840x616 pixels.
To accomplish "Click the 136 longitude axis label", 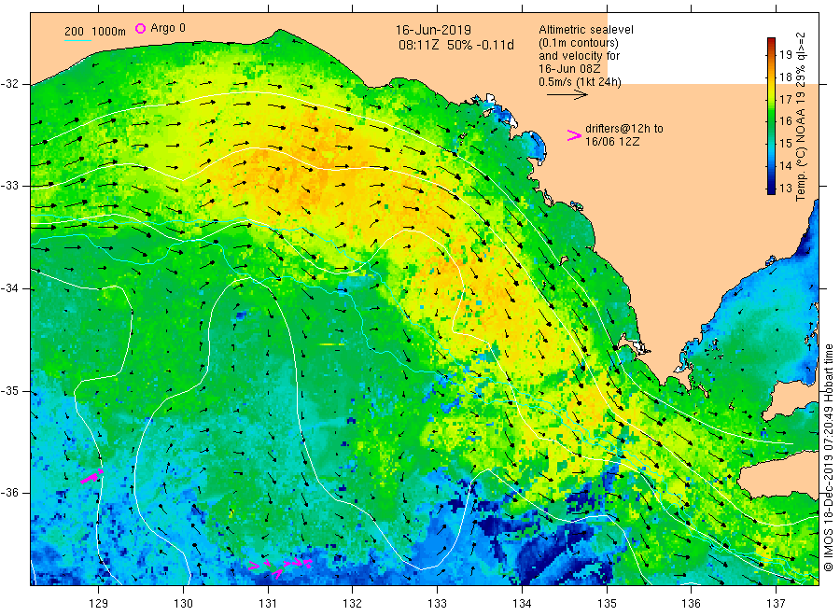I will [x=691, y=604].
